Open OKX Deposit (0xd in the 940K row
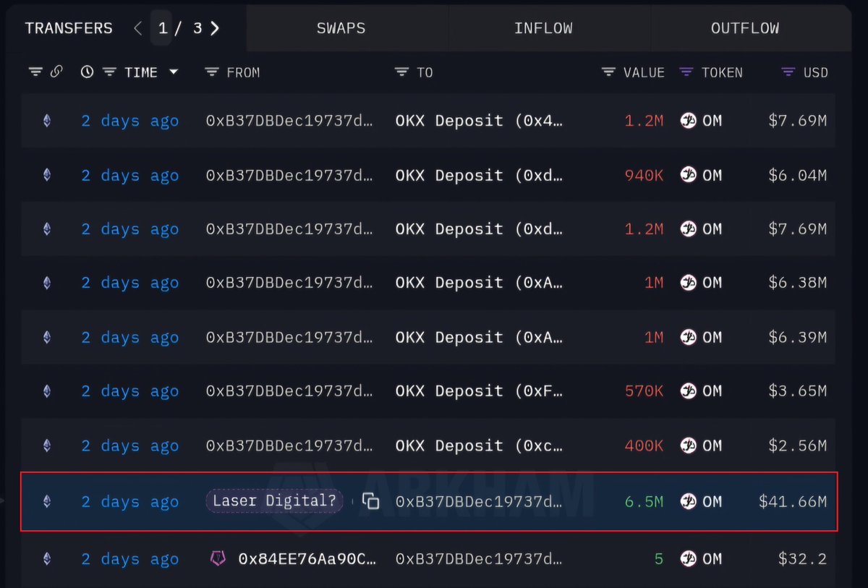Image resolution: width=868 pixels, height=588 pixels. pyautogui.click(x=479, y=175)
